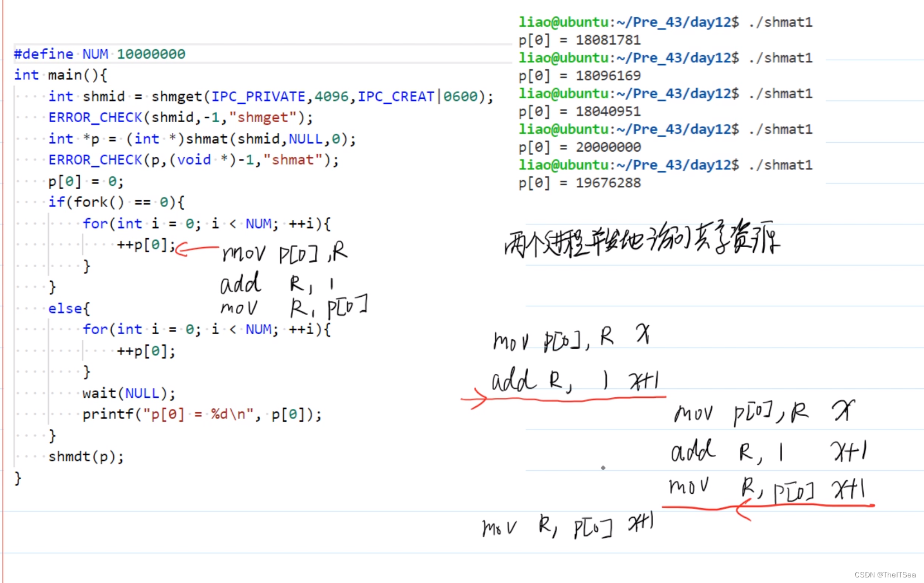
Task: Select the IPC_CREAT flag in the code
Action: 396,97
